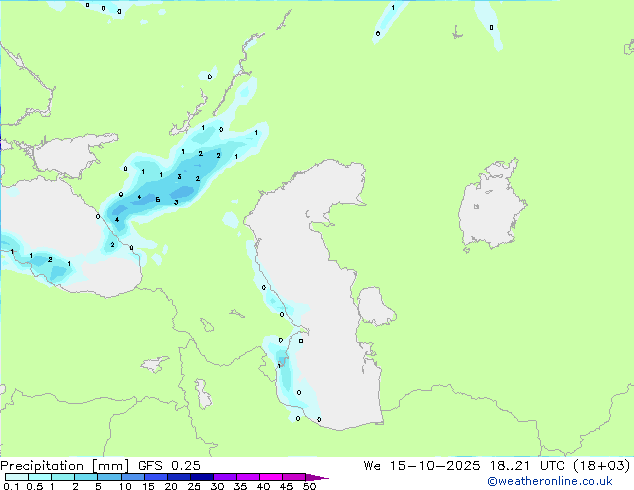Select the 35–40 mm violet legend swatch
Image resolution: width=634 pixels, height=490 pixels.
[247, 477]
